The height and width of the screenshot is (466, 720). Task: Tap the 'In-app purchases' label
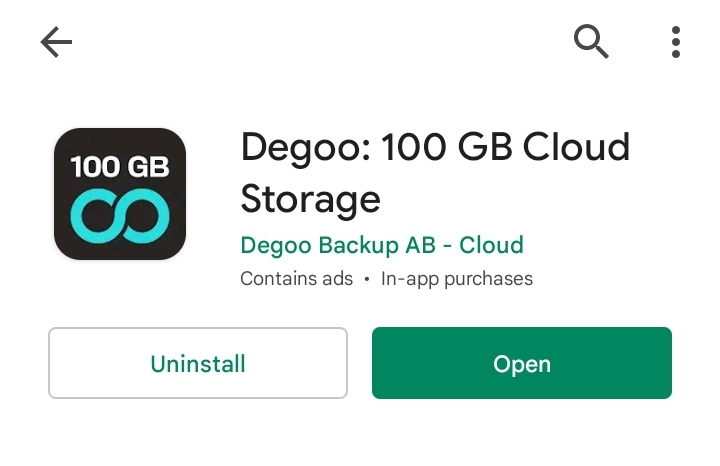coord(457,279)
